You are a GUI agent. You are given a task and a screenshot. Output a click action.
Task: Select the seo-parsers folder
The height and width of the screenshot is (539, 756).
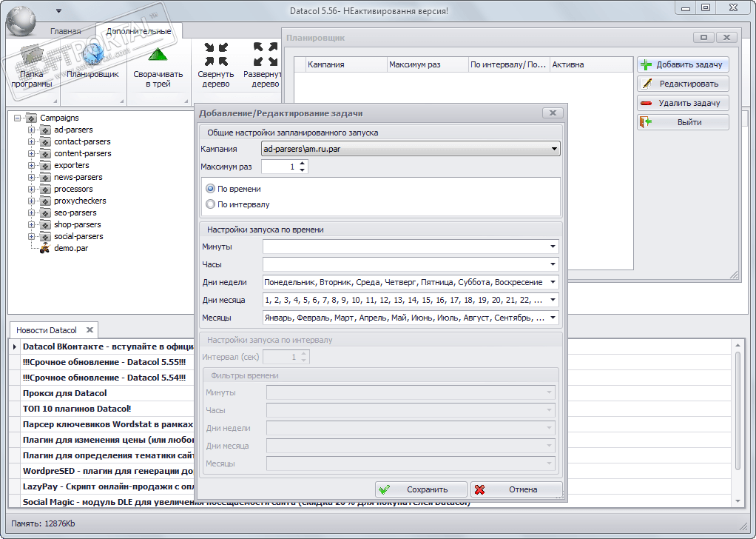click(75, 212)
